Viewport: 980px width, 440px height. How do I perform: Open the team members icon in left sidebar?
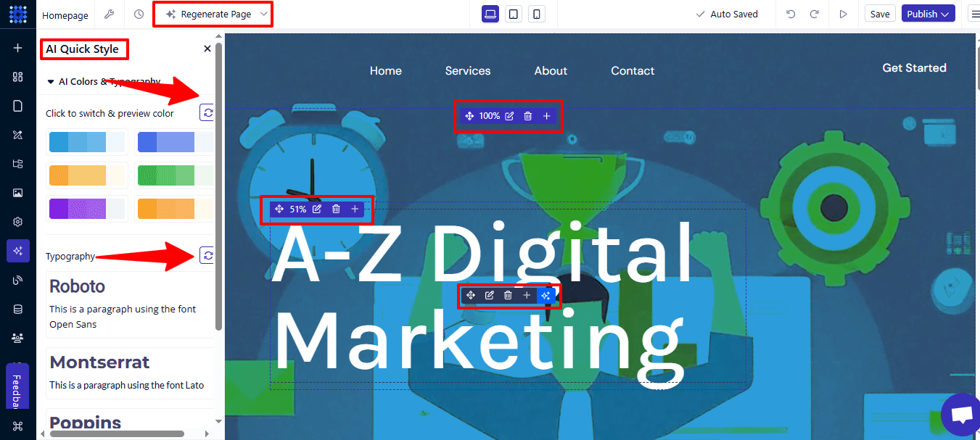pos(18,338)
